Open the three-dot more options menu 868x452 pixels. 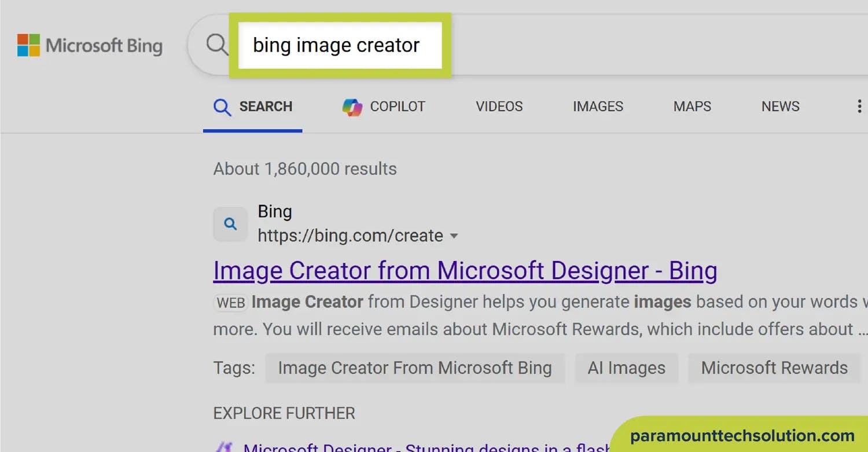coord(859,106)
